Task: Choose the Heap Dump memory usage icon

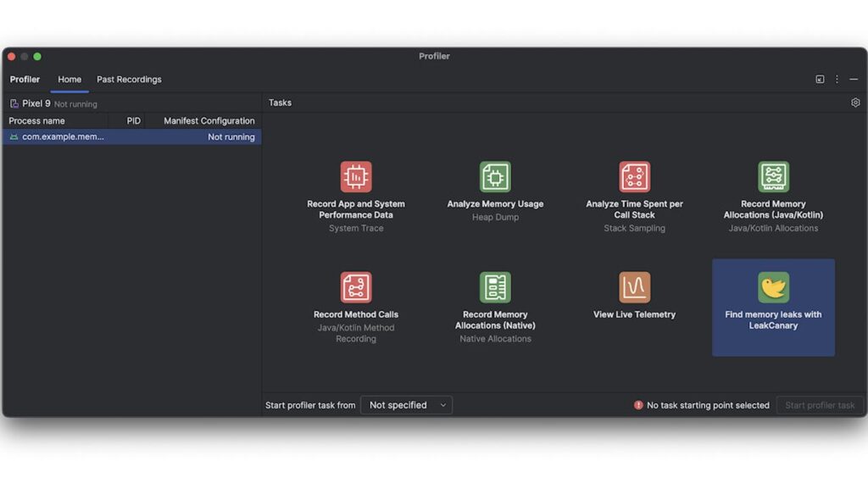Action: [495, 177]
